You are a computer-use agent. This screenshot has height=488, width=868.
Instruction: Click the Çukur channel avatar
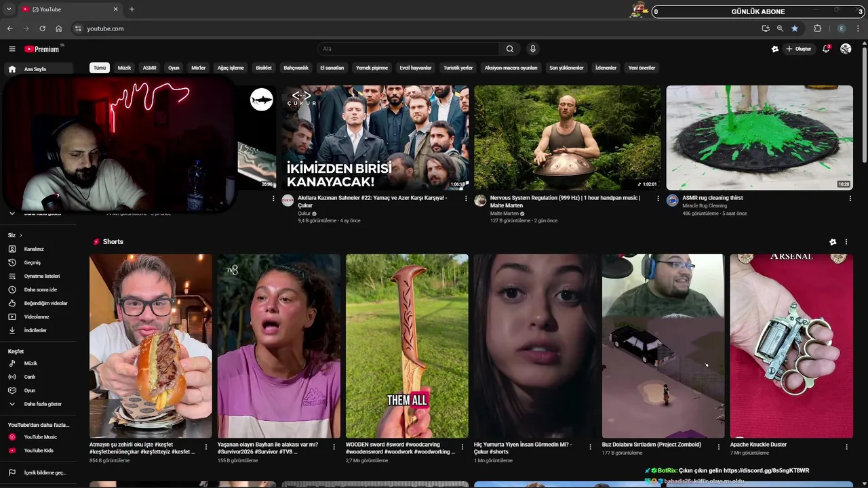coord(288,201)
